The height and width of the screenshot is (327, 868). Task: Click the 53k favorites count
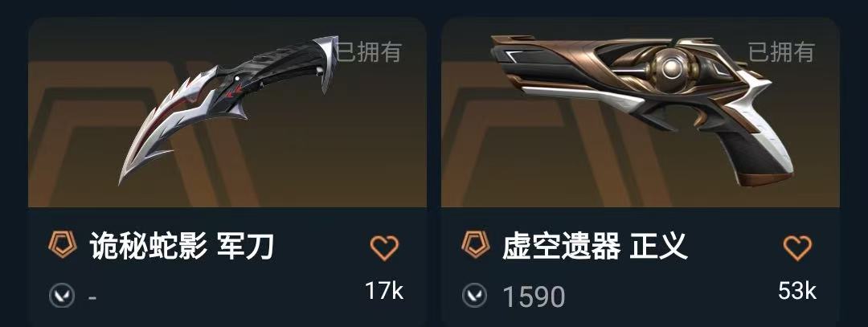[x=797, y=291]
